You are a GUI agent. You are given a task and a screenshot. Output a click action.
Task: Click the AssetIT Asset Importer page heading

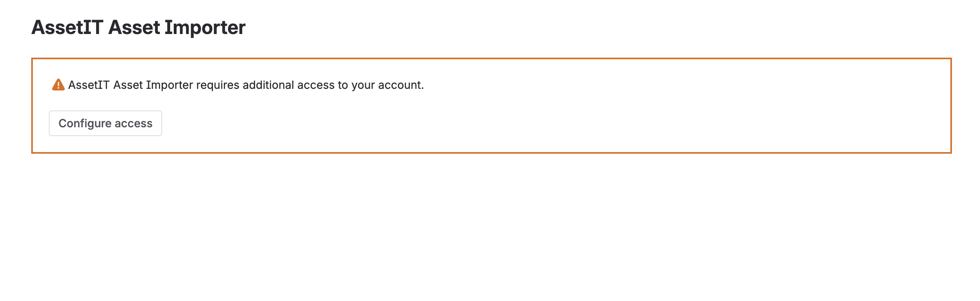point(139,28)
